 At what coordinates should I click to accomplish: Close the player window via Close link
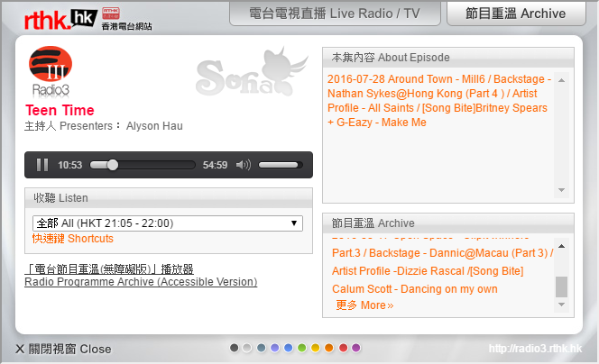coord(63,349)
